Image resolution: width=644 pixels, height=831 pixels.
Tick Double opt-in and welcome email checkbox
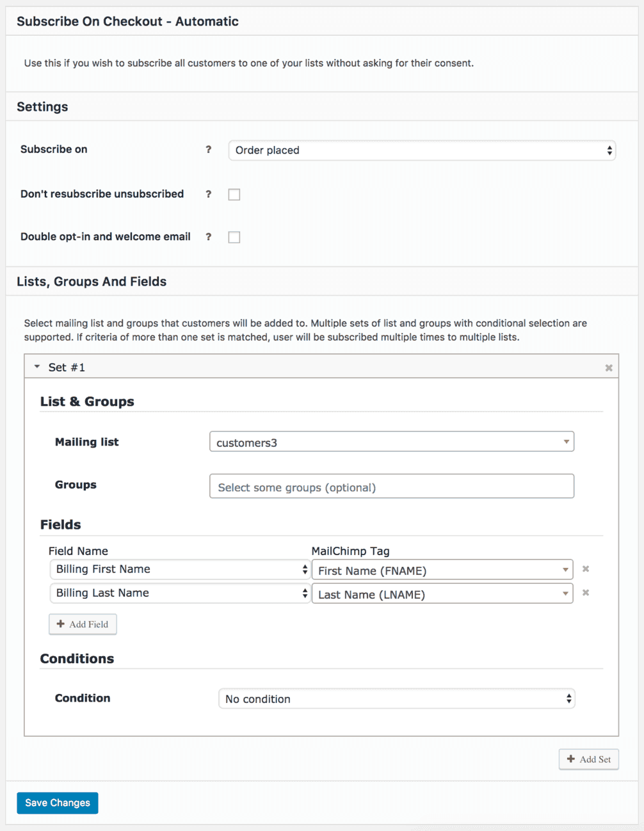coord(234,238)
